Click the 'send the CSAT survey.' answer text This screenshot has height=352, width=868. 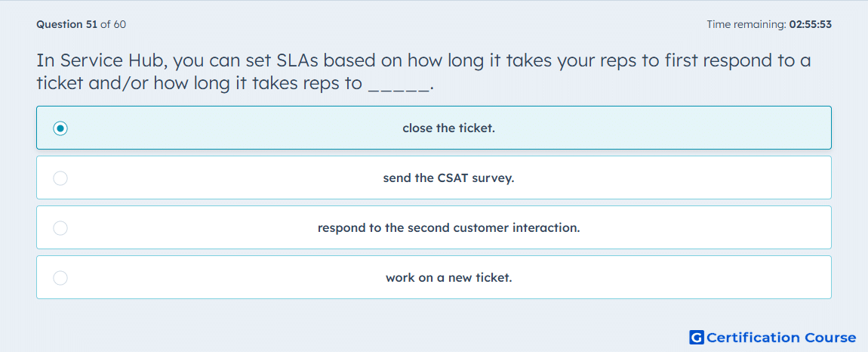(449, 178)
